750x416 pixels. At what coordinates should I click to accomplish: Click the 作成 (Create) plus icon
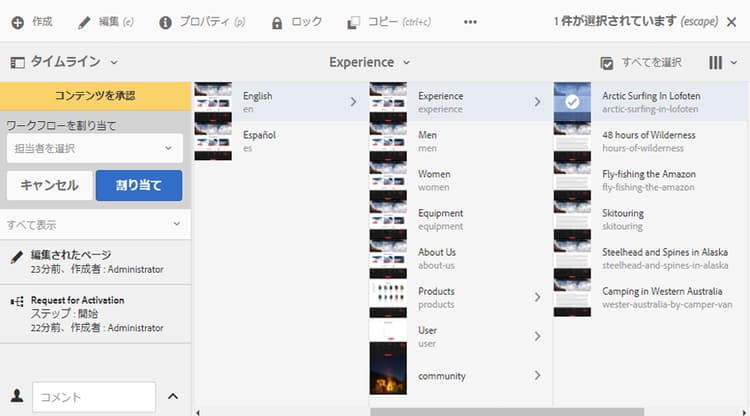18,22
